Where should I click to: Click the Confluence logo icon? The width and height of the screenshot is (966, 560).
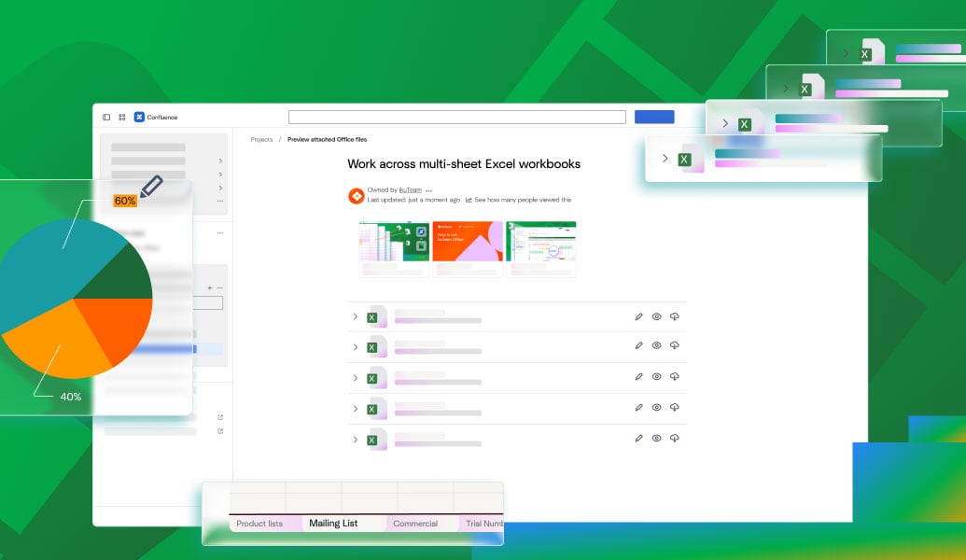140,117
